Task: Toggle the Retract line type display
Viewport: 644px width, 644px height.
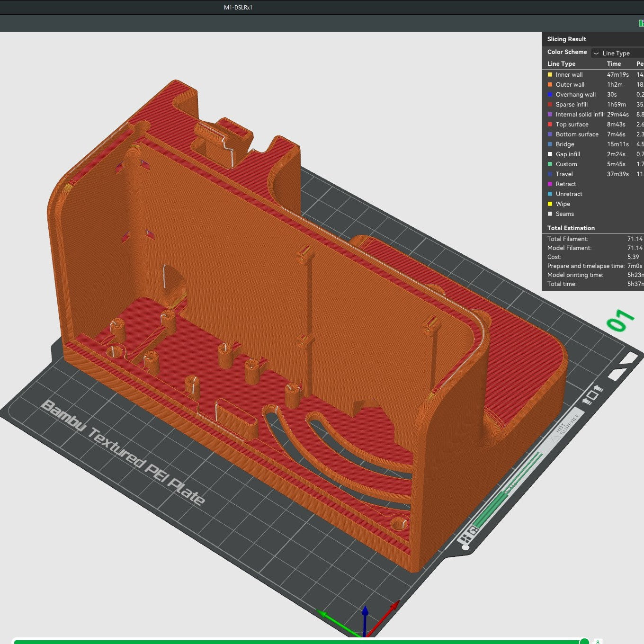Action: (x=550, y=184)
